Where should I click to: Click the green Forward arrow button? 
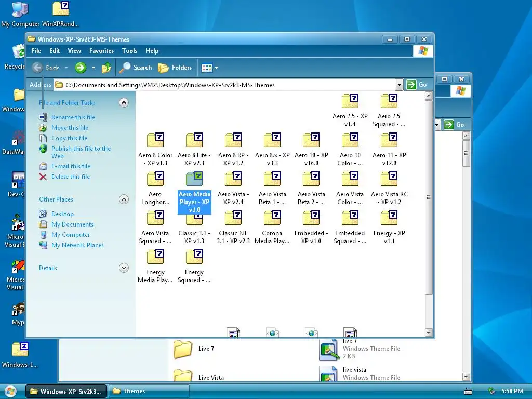coord(81,68)
